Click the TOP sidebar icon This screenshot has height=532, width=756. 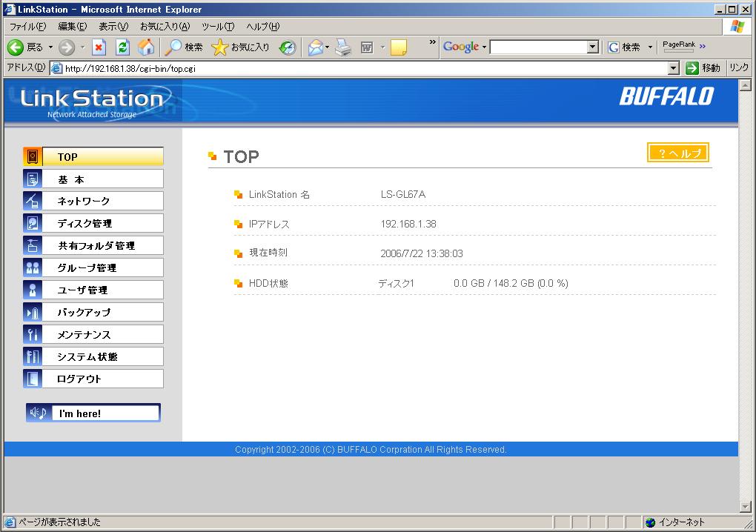click(x=33, y=156)
